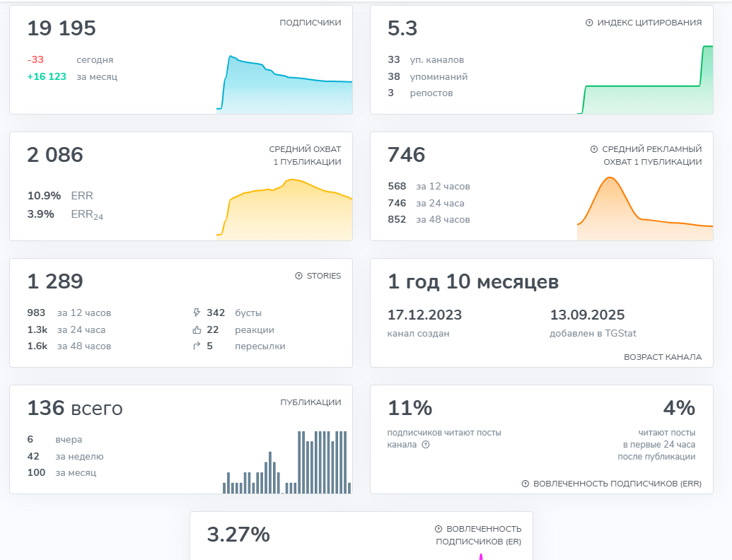
Task: Click help icon beside ВОВЛЕЧЕННОСТЬ ПОДПИСЧИКОВ (ER)
Action: click(438, 529)
